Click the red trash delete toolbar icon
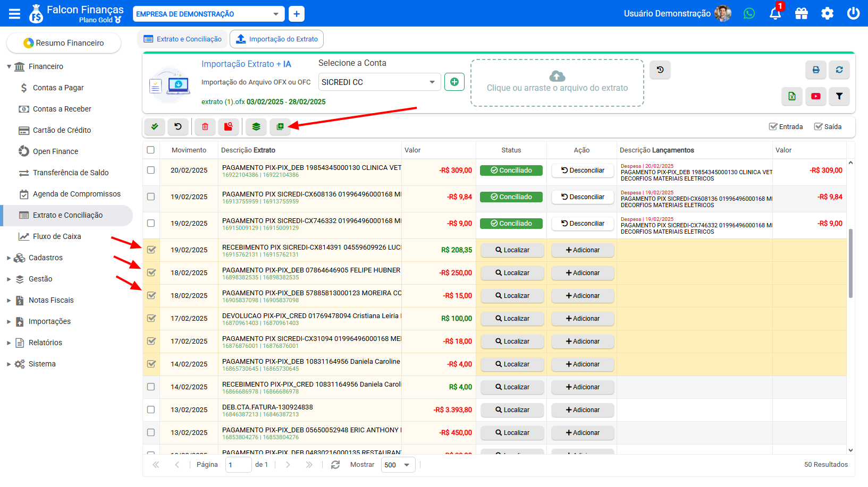This screenshot has height=487, width=868. click(x=205, y=126)
